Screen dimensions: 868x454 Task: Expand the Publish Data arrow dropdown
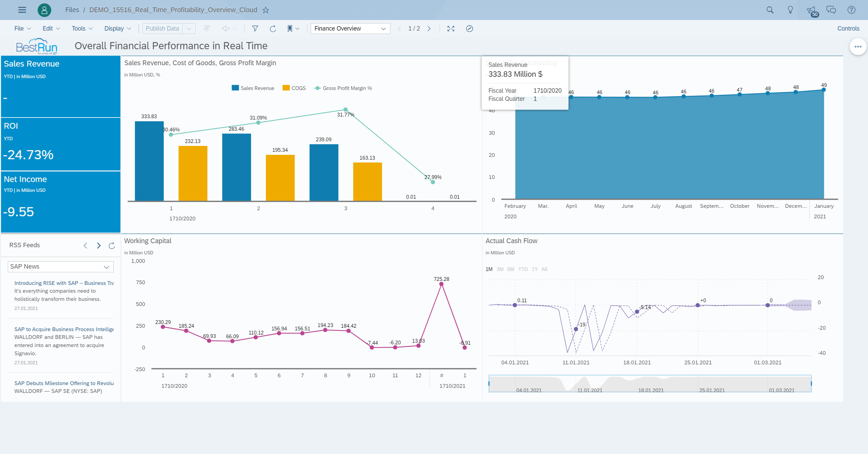tap(189, 29)
